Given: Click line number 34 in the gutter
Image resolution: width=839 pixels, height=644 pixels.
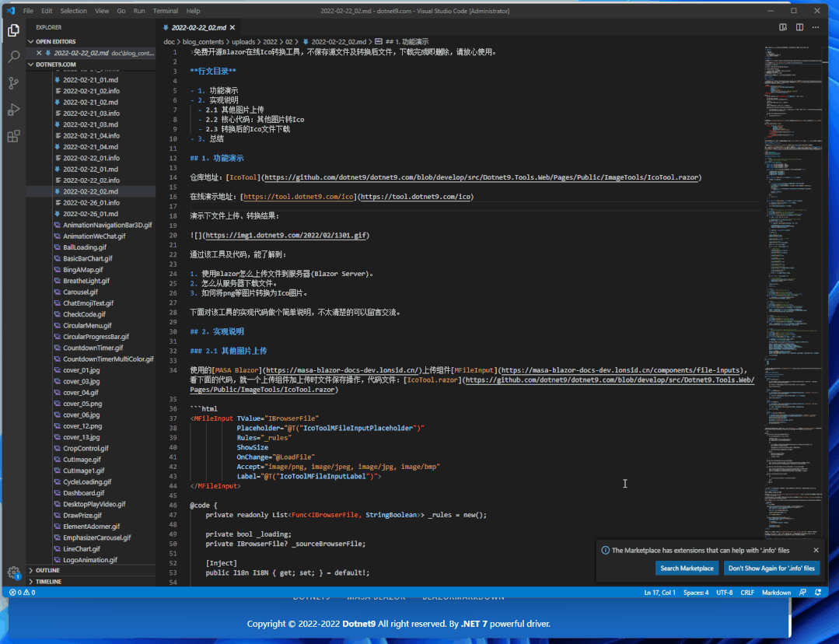Looking at the screenshot, I should tap(173, 370).
